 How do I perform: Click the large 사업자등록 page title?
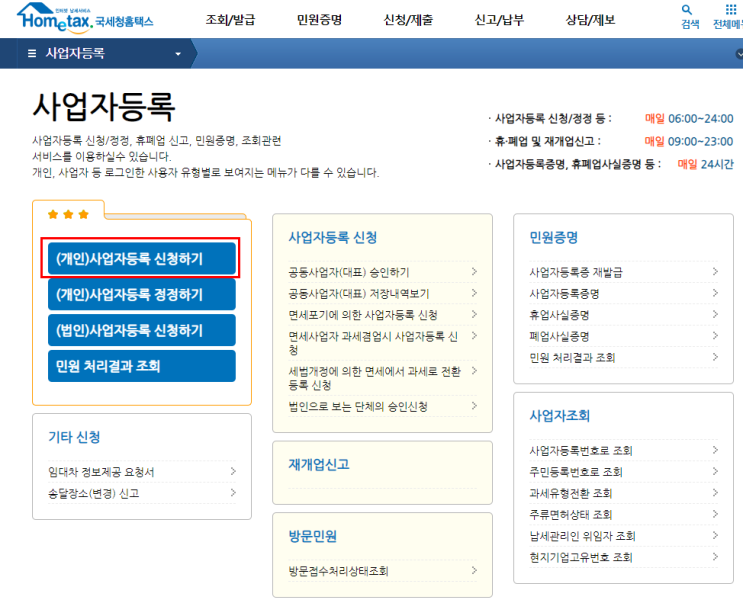[x=104, y=107]
